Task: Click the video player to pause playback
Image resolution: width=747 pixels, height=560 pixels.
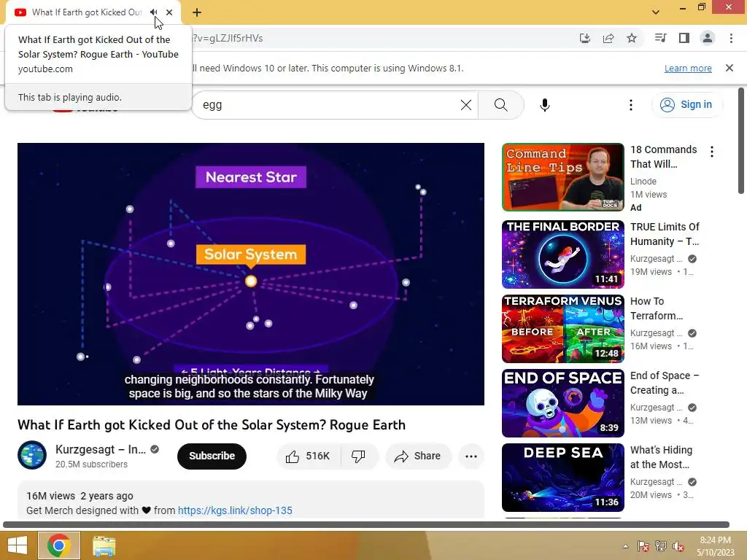Action: (x=251, y=274)
